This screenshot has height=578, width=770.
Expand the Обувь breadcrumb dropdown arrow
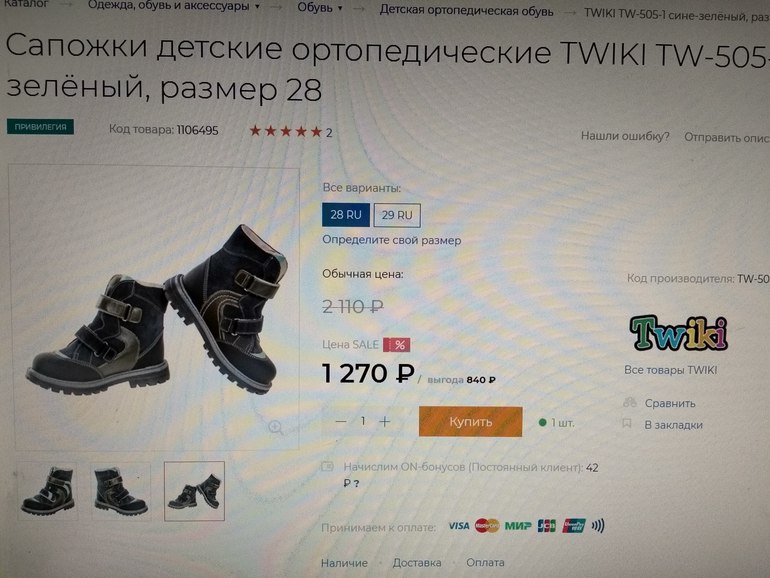tap(339, 8)
